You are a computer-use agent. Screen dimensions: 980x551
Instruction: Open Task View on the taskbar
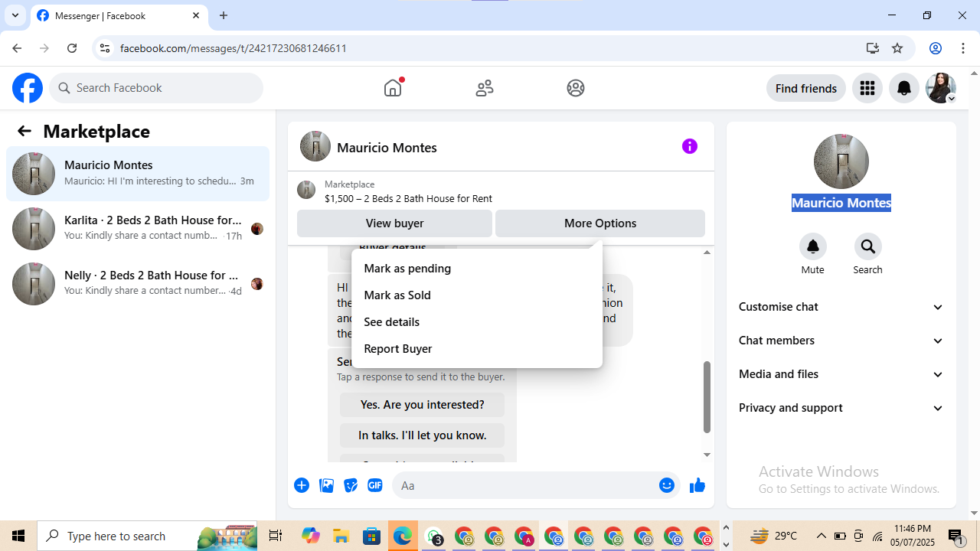tap(275, 536)
